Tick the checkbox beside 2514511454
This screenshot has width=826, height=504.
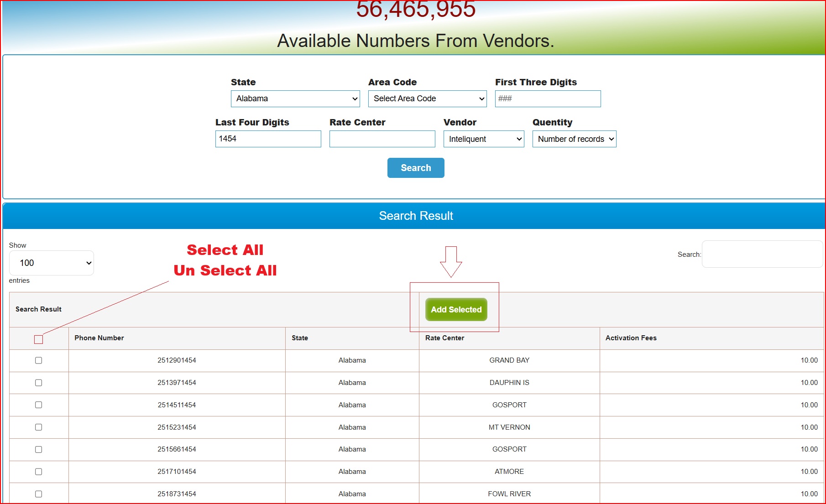coord(38,405)
